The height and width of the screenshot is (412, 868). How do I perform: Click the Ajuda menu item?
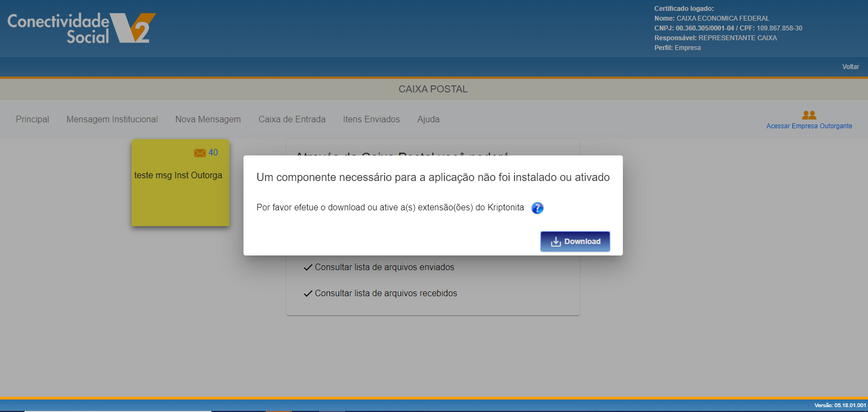tap(428, 119)
